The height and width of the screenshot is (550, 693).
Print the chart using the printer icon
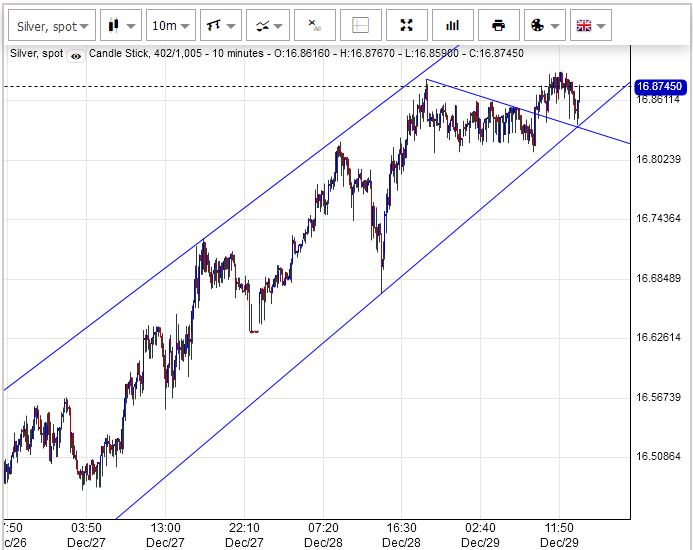[498, 25]
